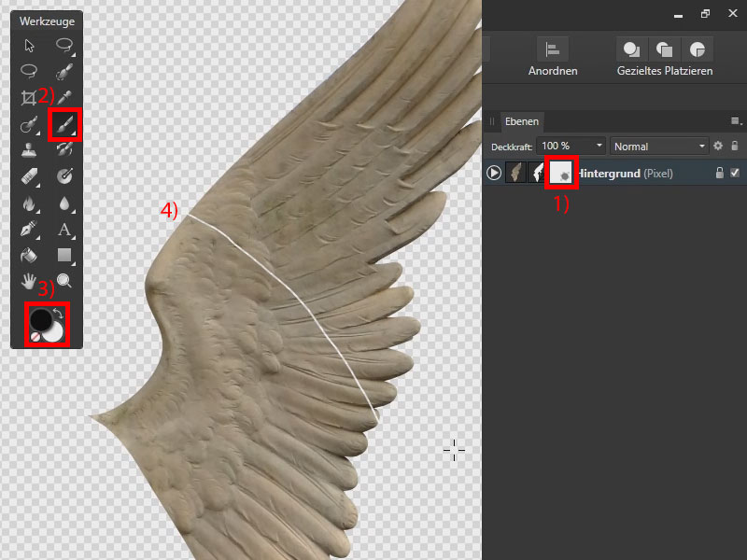This screenshot has height=560, width=747.
Task: Pick the Pen tool
Action: coord(29,229)
